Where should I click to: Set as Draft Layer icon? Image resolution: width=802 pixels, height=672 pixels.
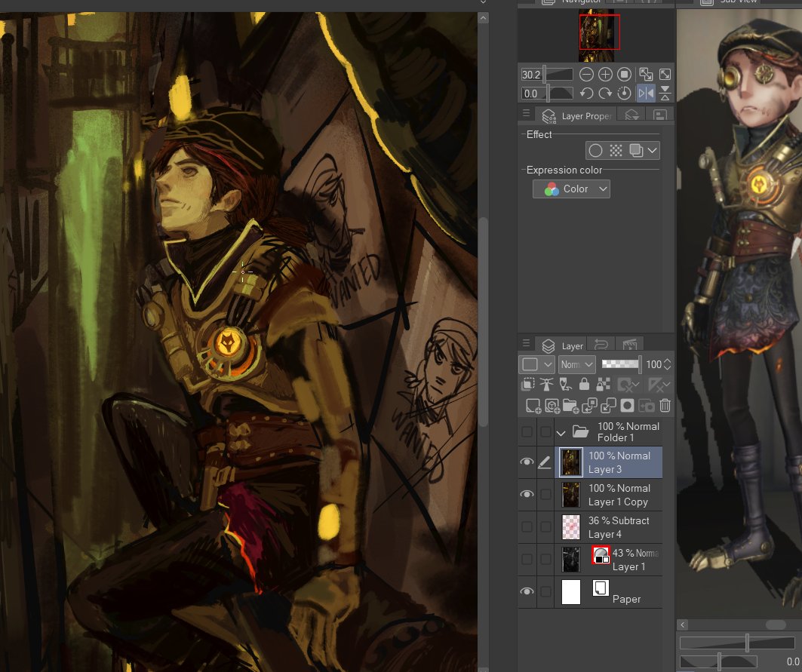[565, 385]
